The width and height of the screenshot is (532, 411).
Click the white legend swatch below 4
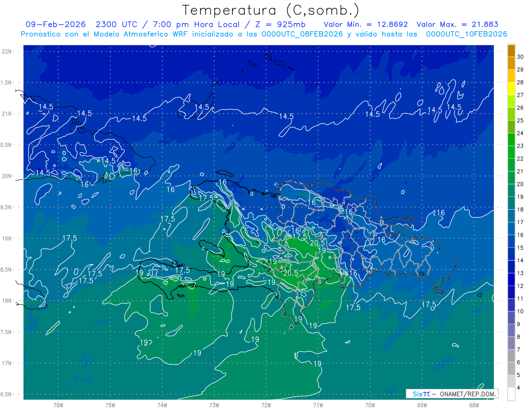coord(511,394)
